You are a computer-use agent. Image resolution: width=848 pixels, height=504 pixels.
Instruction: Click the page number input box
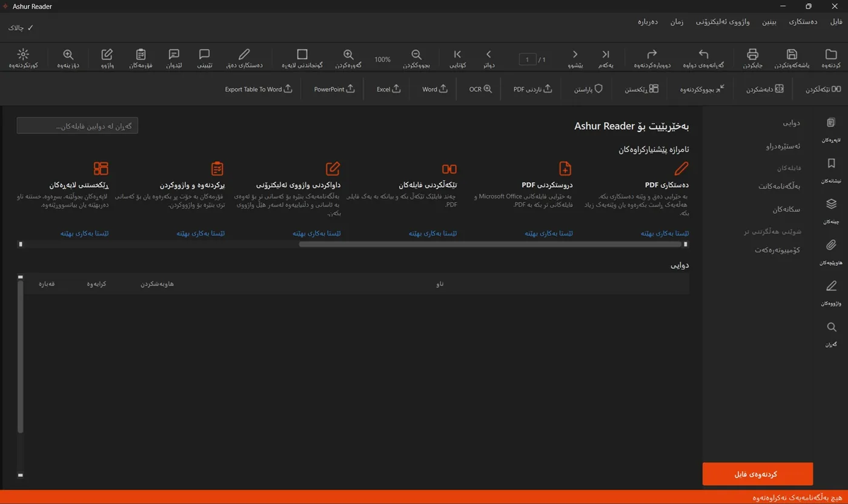(x=528, y=59)
